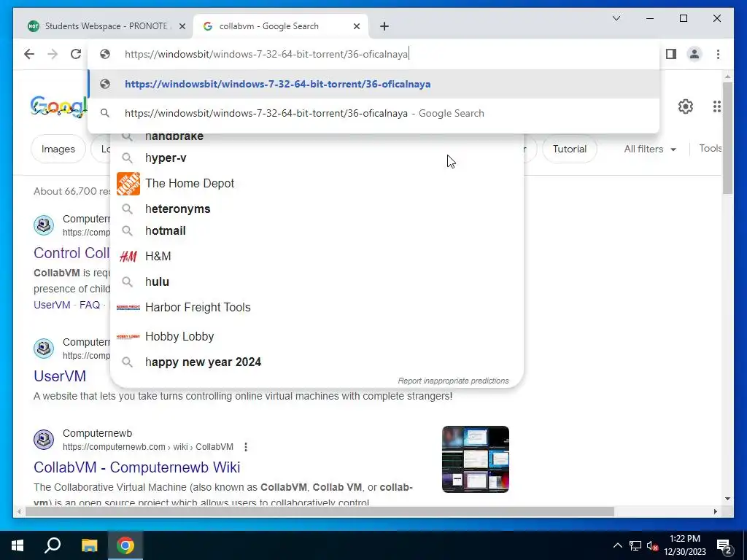Viewport: 747px width, 560px height.
Task: Show hidden system tray icons
Action: pyautogui.click(x=617, y=545)
